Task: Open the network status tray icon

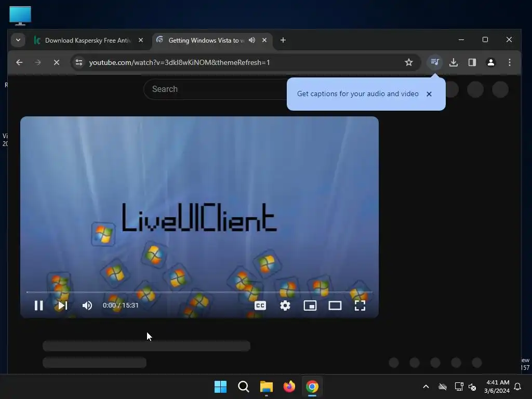Action: [x=459, y=387]
